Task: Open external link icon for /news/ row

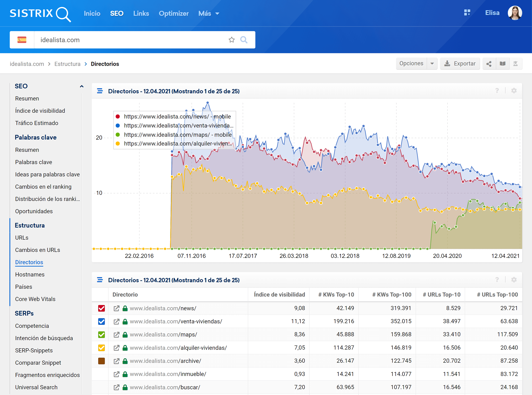Action: click(116, 308)
